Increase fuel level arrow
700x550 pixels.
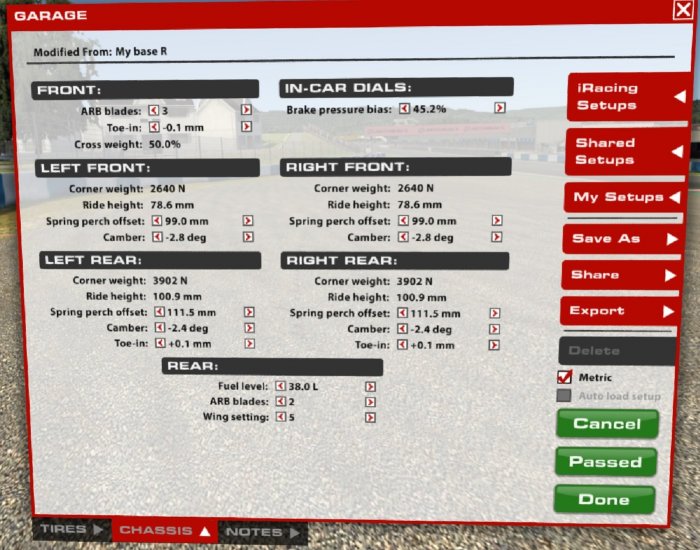(x=370, y=386)
